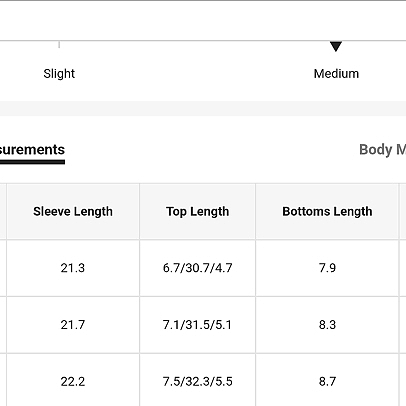Select the 8.7 bottoms length cell

point(327,381)
